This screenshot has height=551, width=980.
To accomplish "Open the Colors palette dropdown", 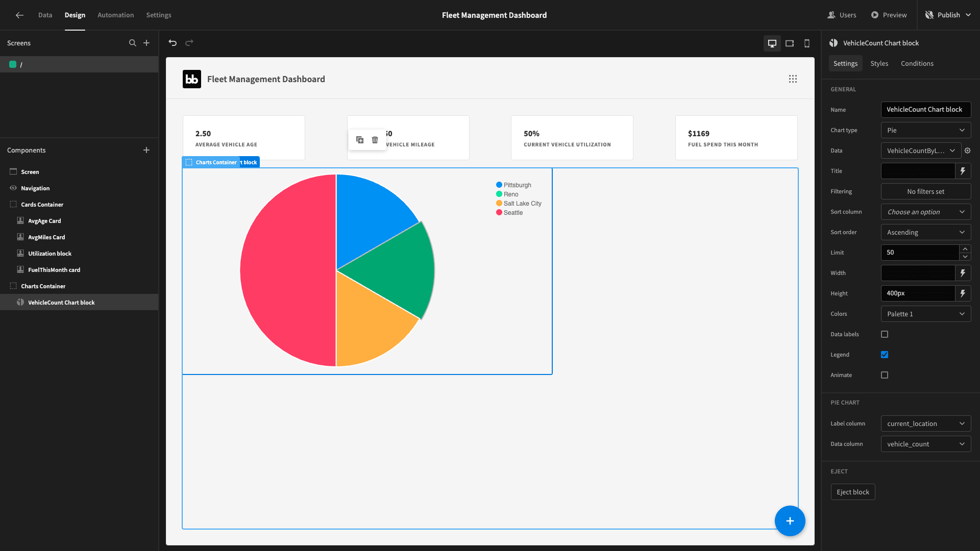I will [926, 314].
